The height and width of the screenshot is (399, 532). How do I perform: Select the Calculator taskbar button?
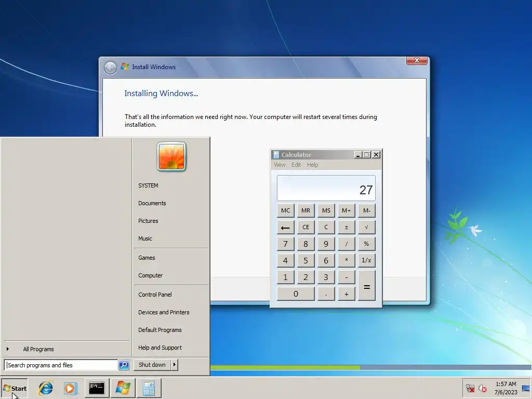pyautogui.click(x=149, y=388)
